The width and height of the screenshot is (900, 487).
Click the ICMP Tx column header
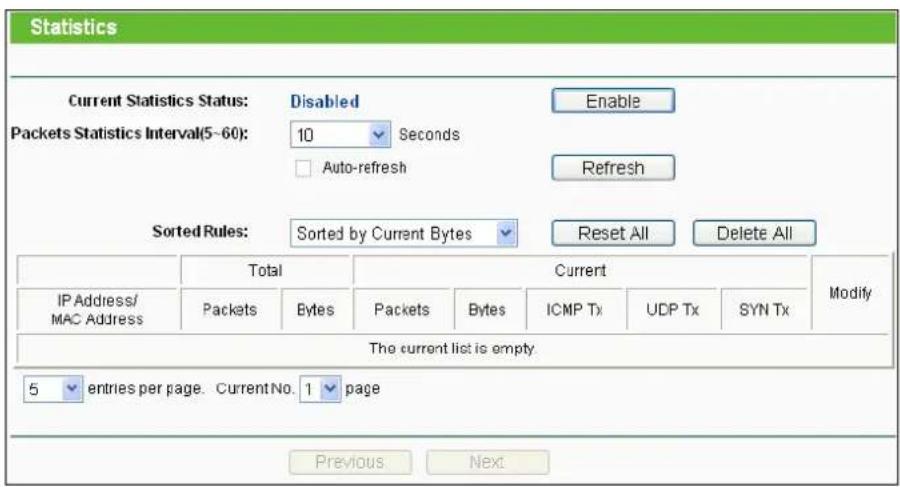pyautogui.click(x=574, y=310)
